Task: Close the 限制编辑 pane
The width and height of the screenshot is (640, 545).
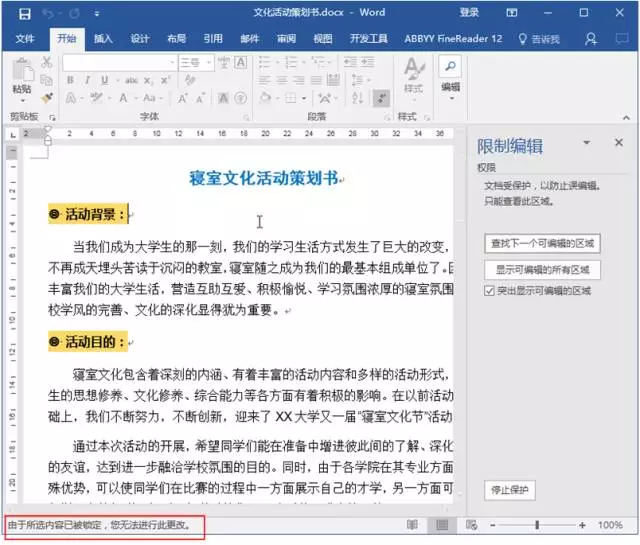Action: tap(619, 142)
